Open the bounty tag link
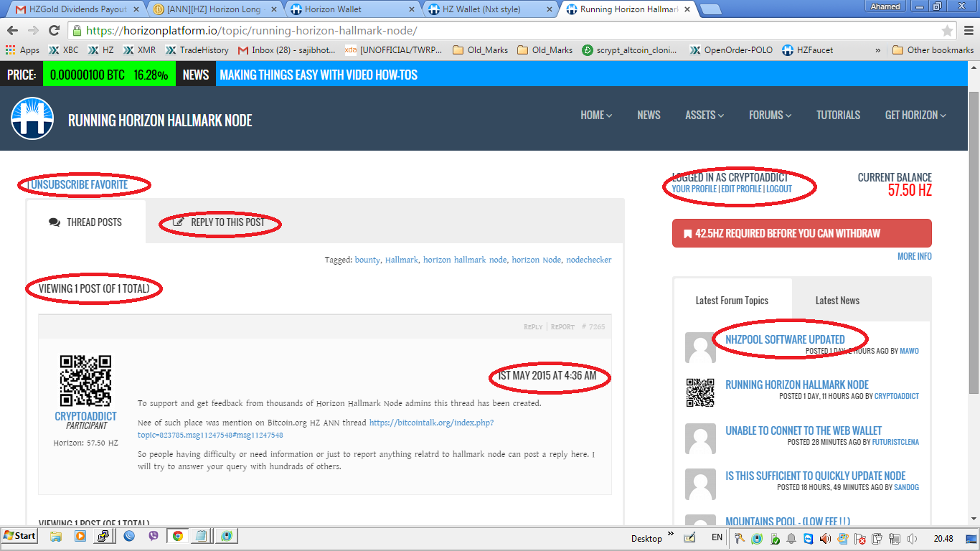The image size is (980, 551). 367,260
